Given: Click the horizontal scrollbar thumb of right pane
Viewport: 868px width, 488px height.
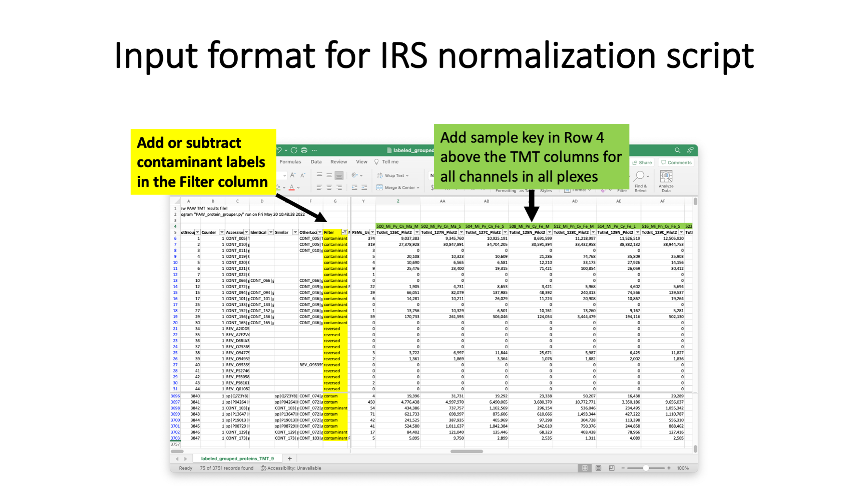Looking at the screenshot, I should (467, 451).
